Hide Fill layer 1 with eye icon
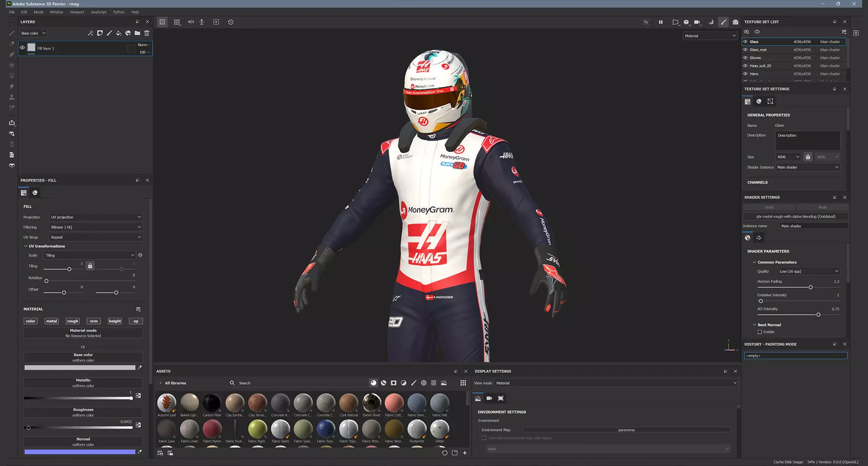868x466 pixels. [x=22, y=47]
